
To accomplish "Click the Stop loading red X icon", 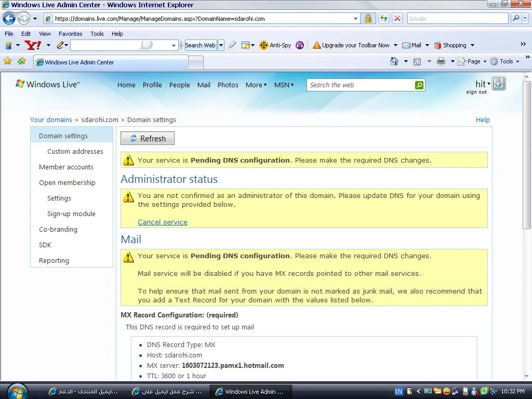I will pyautogui.click(x=397, y=19).
